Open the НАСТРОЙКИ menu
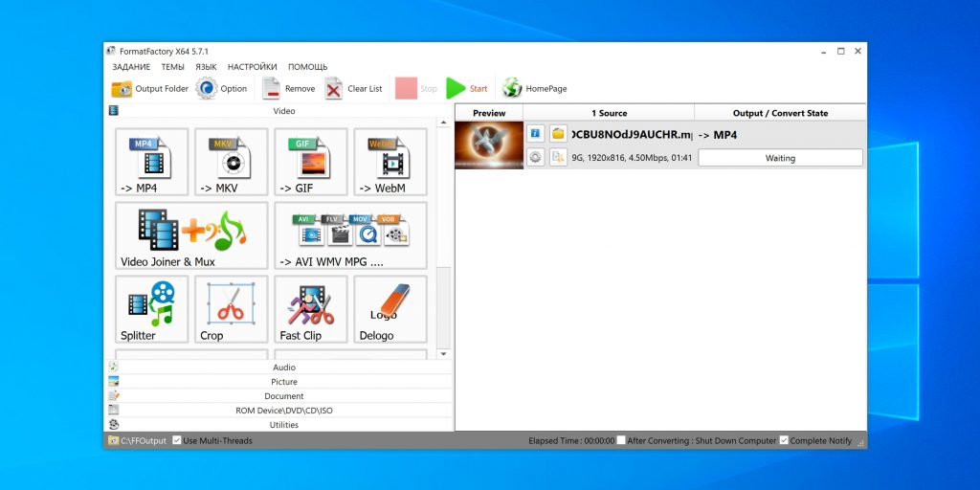 point(253,67)
